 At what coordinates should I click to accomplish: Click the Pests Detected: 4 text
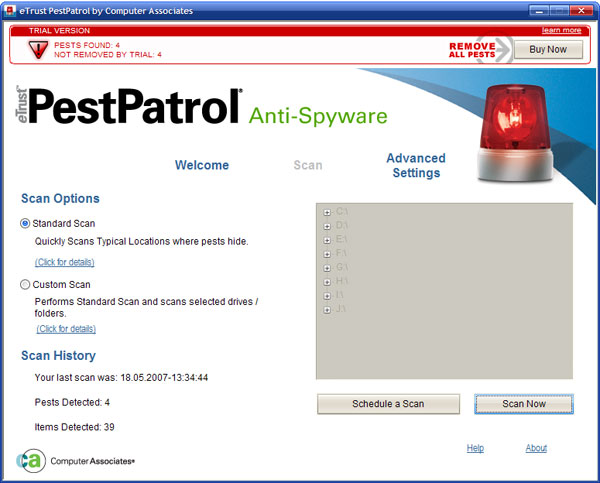[x=72, y=403]
